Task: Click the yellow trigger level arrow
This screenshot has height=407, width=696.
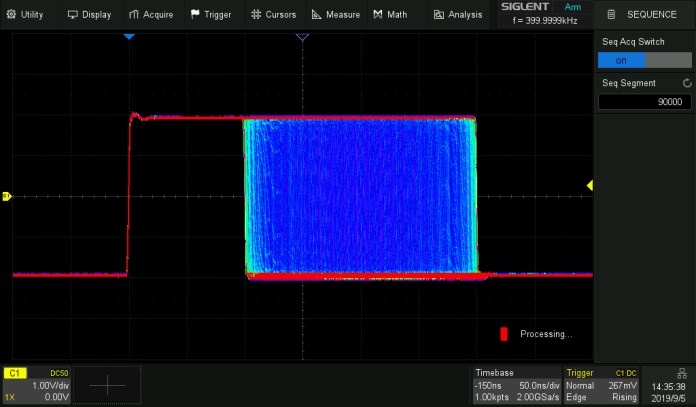Action: pos(590,185)
